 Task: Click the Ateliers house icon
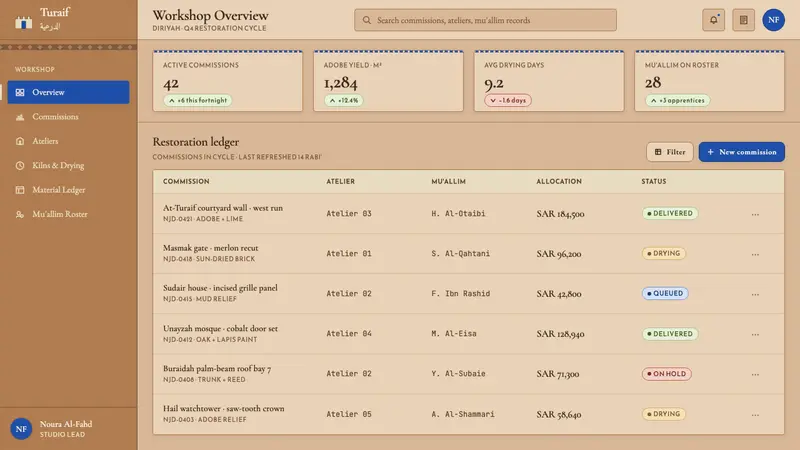click(20, 141)
